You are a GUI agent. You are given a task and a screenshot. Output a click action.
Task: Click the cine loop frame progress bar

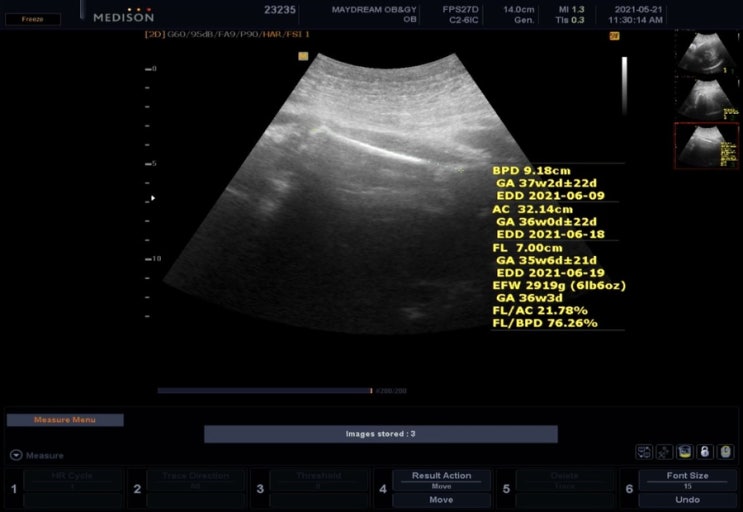[x=265, y=391]
